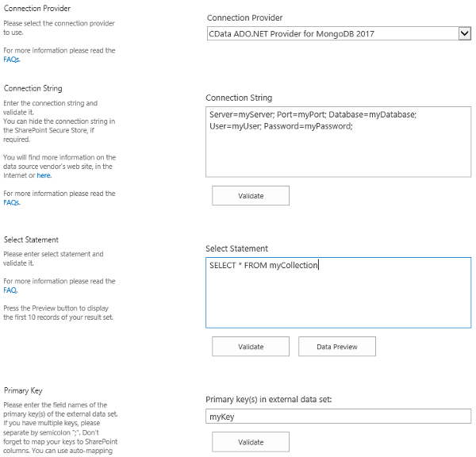Click the Connection String section heading on the left
The image size is (476, 457).
pyautogui.click(x=33, y=88)
